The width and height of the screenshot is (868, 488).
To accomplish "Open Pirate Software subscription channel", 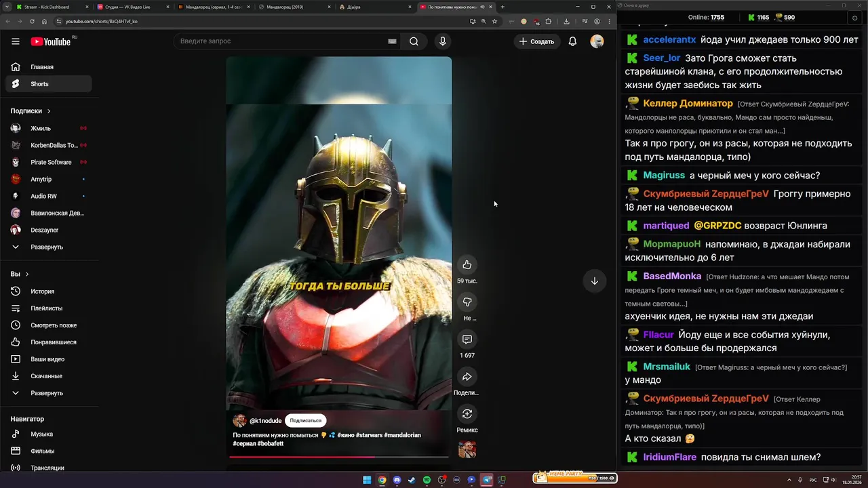I will pyautogui.click(x=47, y=162).
